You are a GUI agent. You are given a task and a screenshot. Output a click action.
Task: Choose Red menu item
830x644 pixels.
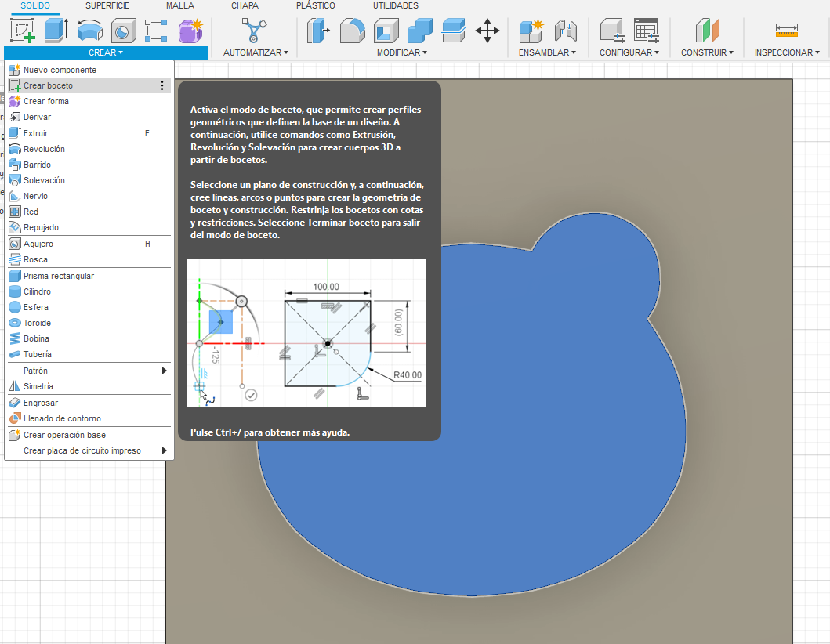pos(89,212)
